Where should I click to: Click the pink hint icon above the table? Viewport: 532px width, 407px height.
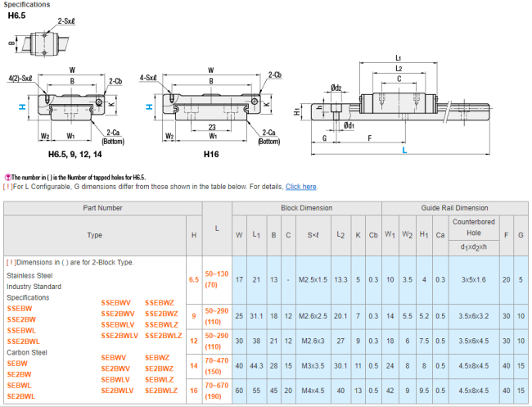coord(7,178)
